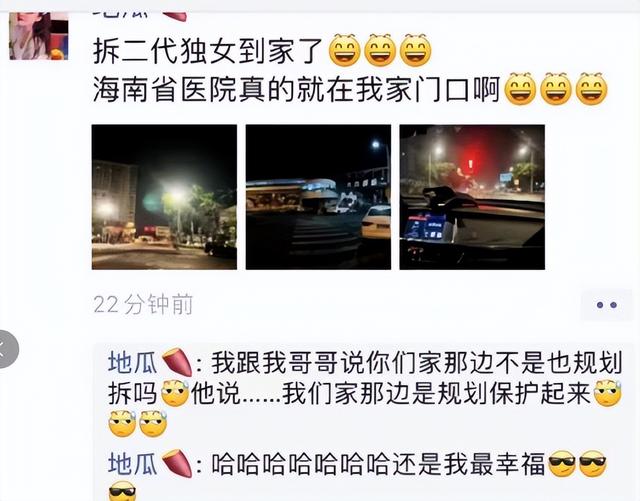Tap the sweet potato emoji in second comment
Image resolution: width=640 pixels, height=501 pixels.
[x=177, y=464]
